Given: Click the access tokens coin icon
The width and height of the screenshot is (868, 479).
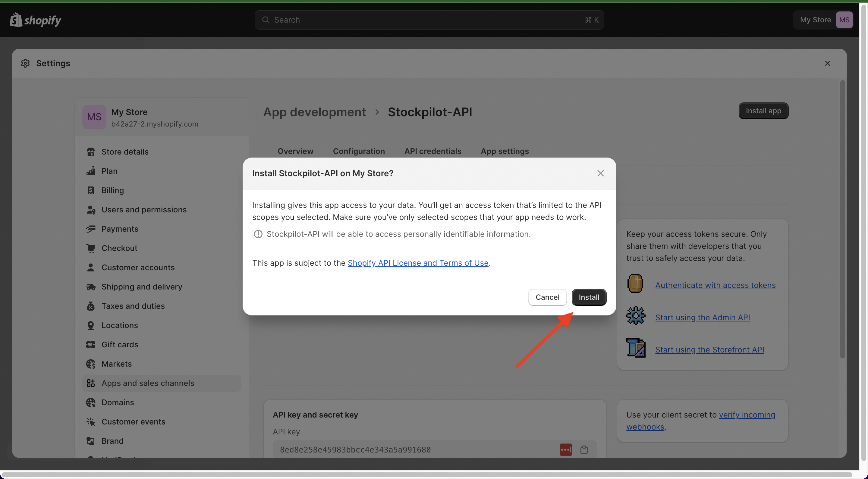Looking at the screenshot, I should click(x=635, y=283).
